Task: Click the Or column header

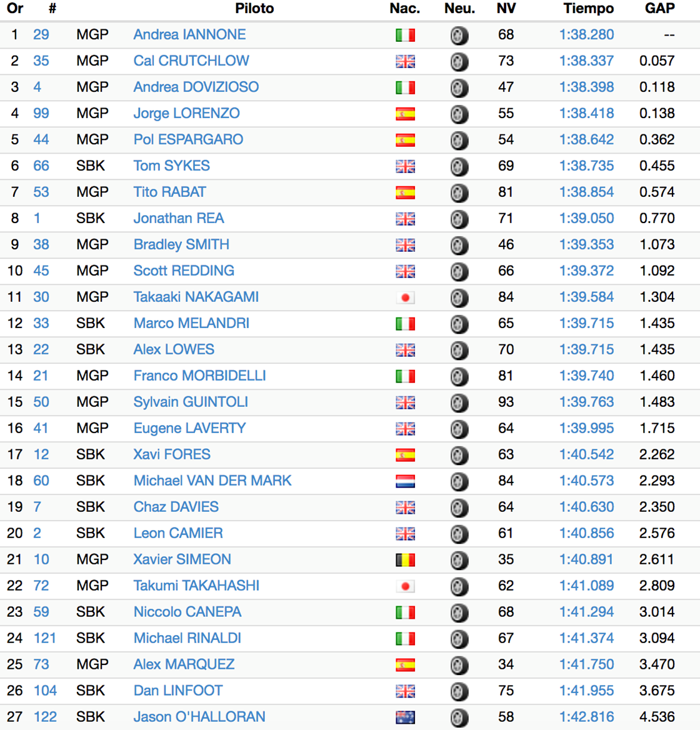Action: click(x=15, y=8)
